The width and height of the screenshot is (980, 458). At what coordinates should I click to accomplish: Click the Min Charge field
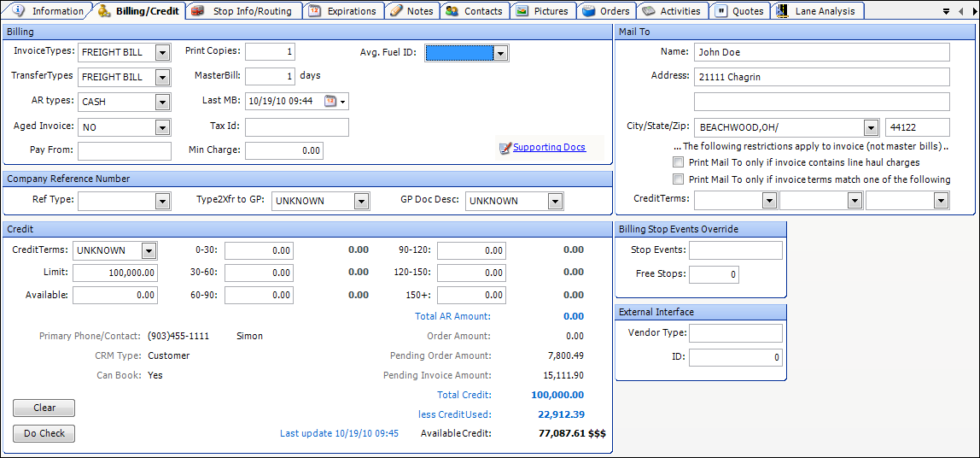[x=284, y=150]
